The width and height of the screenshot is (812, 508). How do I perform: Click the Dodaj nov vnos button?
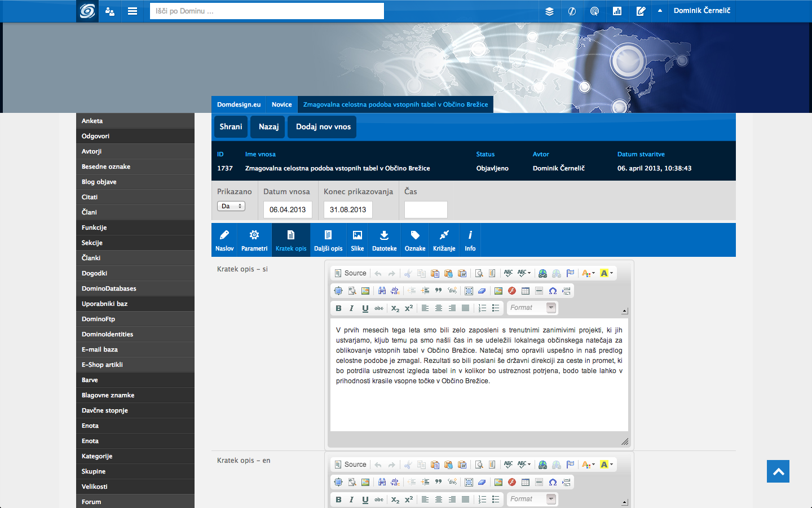[x=323, y=127]
